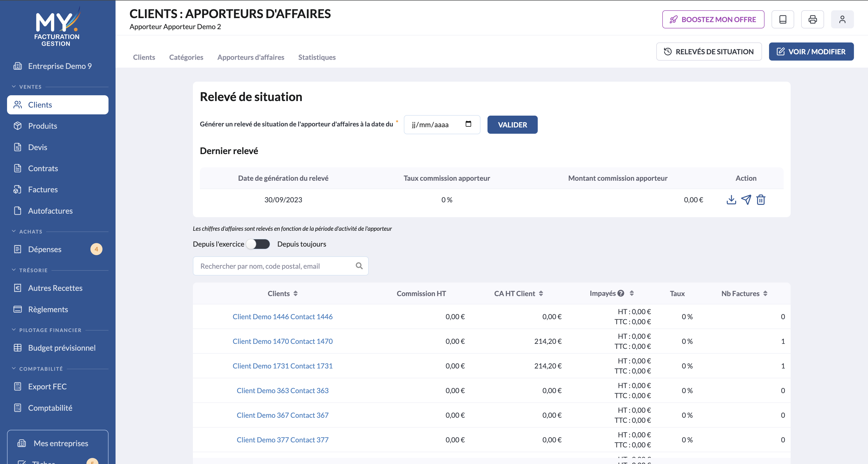This screenshot has height=464, width=868.
Task: Open the book/documentation icon in header
Action: [782, 20]
